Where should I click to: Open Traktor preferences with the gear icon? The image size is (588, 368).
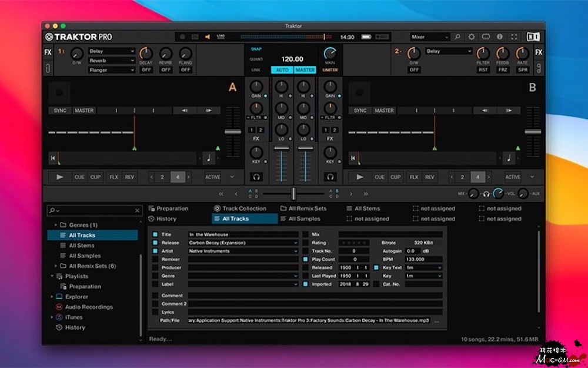click(472, 37)
